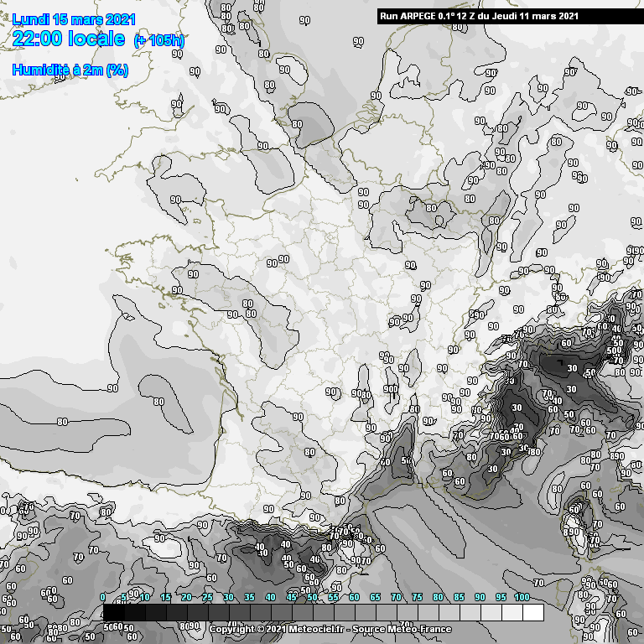Click the 'Humidité à 2m (%)' title
The width and height of the screenshot is (644, 644).
point(70,70)
